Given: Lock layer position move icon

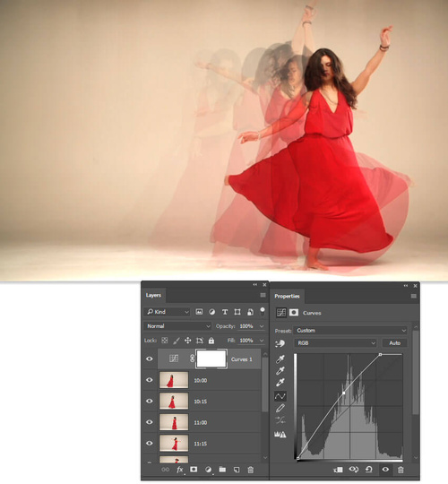Looking at the screenshot, I should point(187,341).
